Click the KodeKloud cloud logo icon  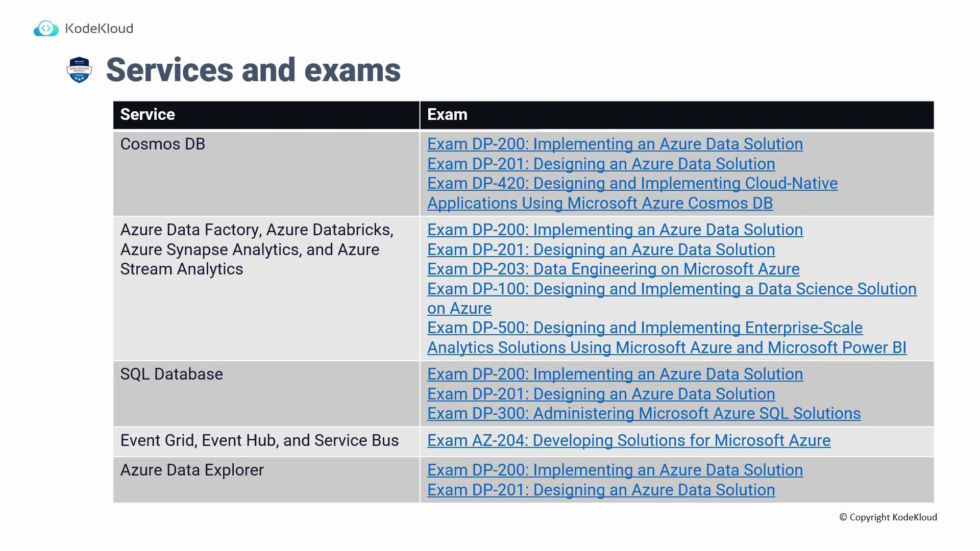pyautogui.click(x=46, y=29)
